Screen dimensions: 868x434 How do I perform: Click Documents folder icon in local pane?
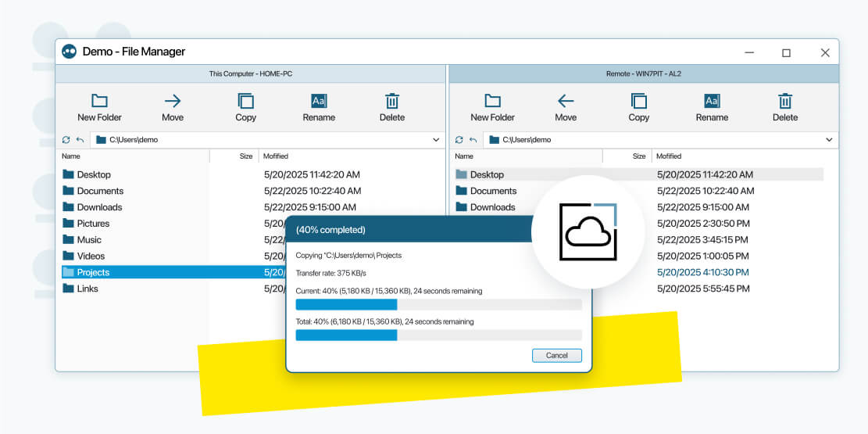[68, 191]
